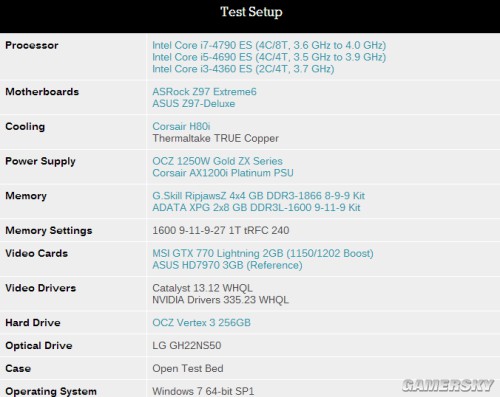Select the Memory Settings row label

tap(49, 231)
